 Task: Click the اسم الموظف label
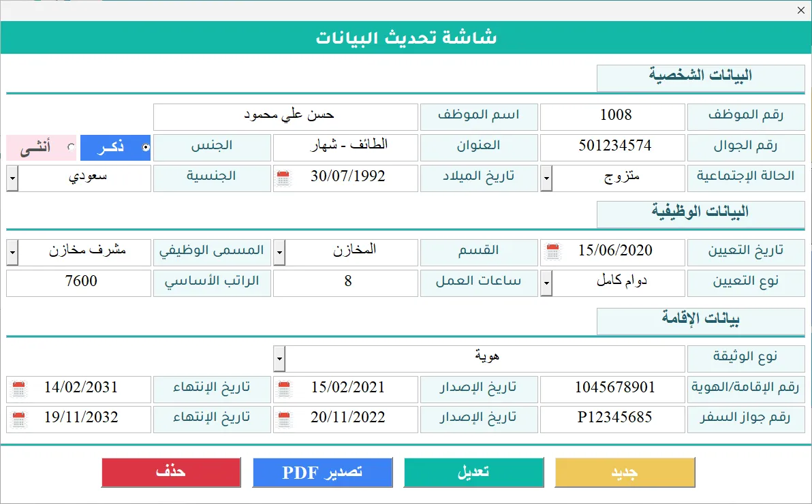point(479,117)
